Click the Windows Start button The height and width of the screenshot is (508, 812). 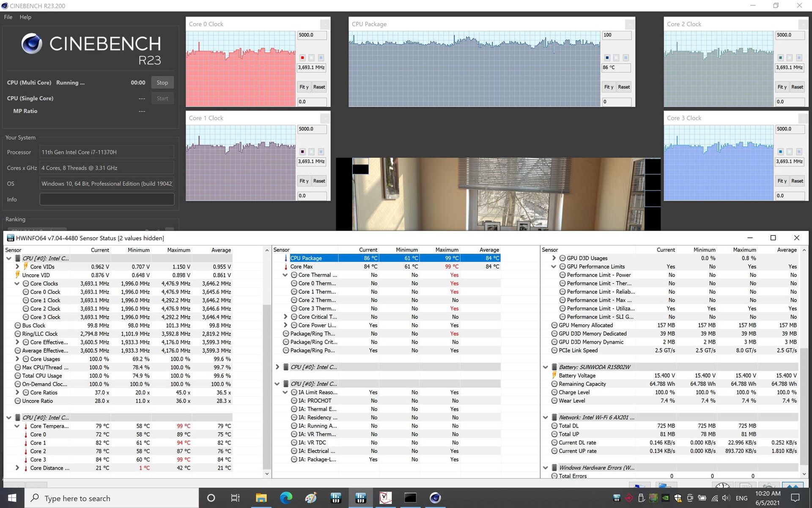(x=12, y=498)
